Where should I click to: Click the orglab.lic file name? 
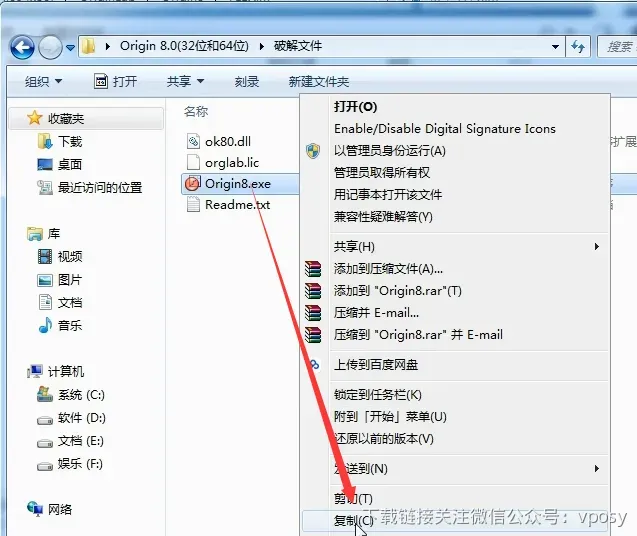click(232, 163)
